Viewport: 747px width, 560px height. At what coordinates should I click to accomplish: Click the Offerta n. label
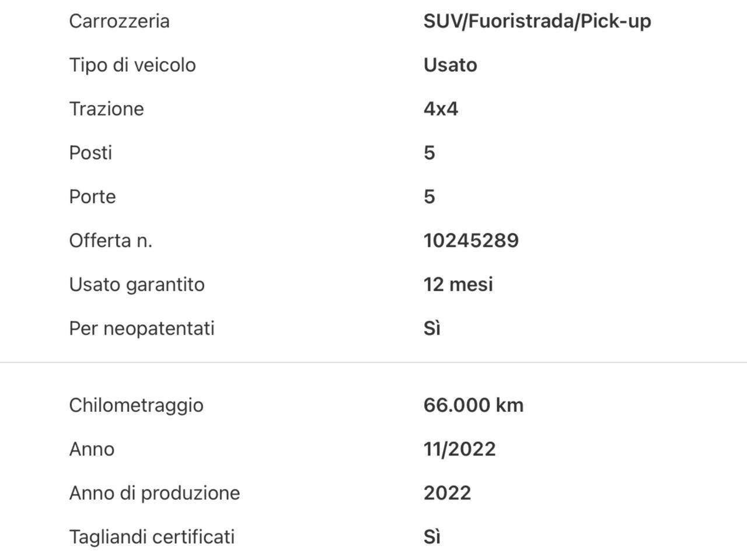click(x=110, y=240)
